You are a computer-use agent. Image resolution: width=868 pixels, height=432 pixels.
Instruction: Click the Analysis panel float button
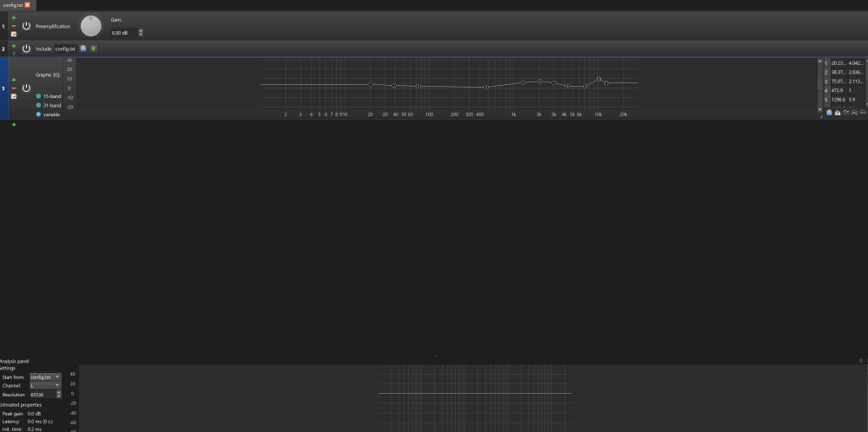(861, 361)
